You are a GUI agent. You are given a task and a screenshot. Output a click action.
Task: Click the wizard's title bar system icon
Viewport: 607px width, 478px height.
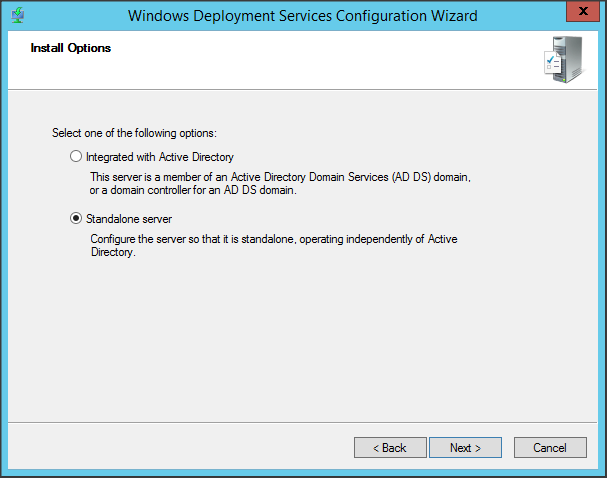pyautogui.click(x=18, y=15)
